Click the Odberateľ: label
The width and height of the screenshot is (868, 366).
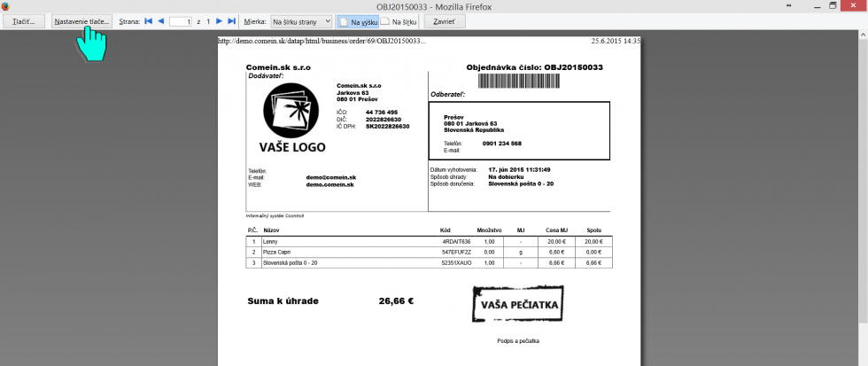click(x=448, y=95)
